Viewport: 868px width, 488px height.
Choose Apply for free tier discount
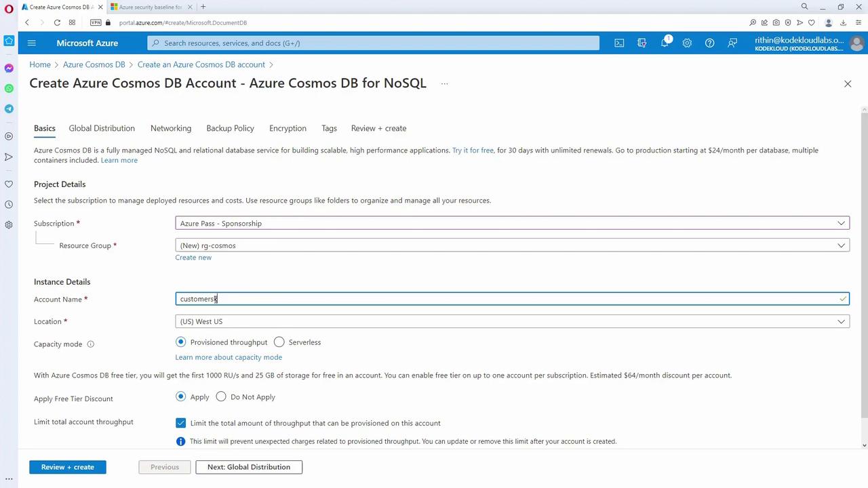pos(180,396)
